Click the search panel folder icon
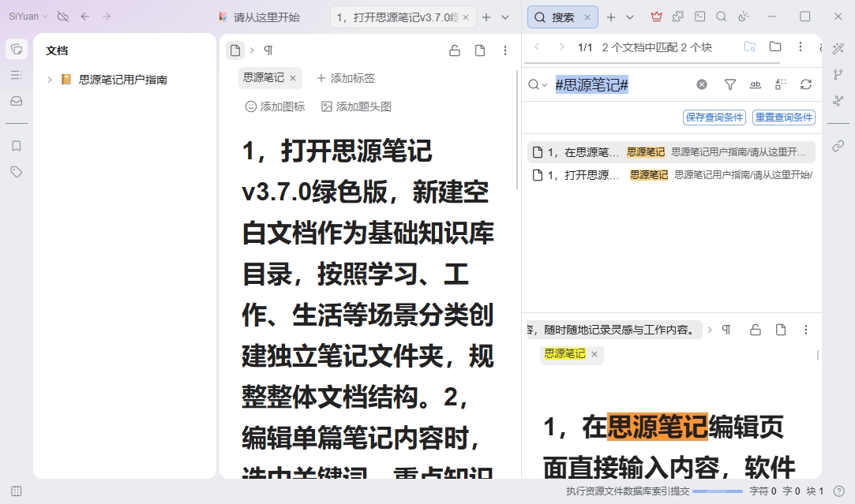 (775, 47)
